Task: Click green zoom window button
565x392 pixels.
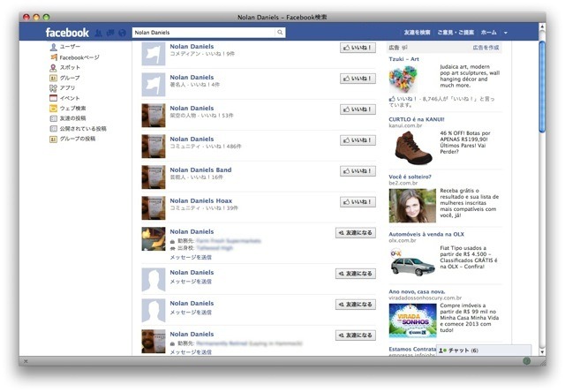Action: pos(46,17)
